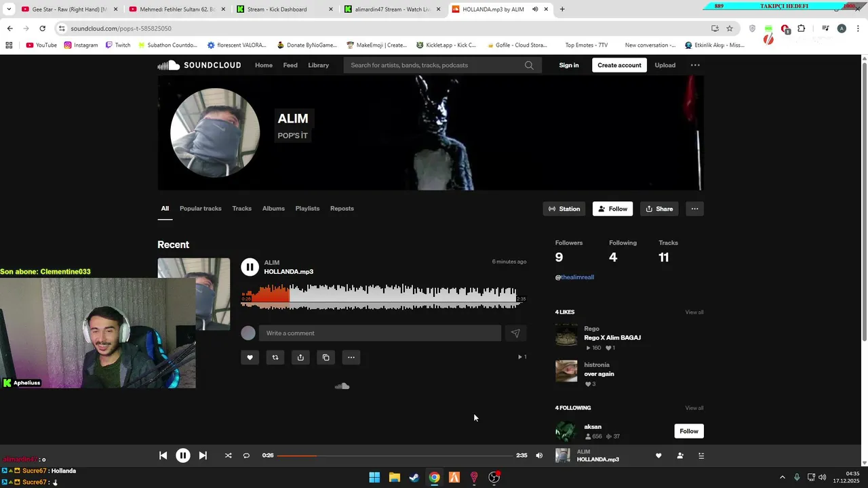Share the HOLLANDA.mp3 track using the icon below its waveform
The width and height of the screenshot is (868, 488).
tap(300, 357)
